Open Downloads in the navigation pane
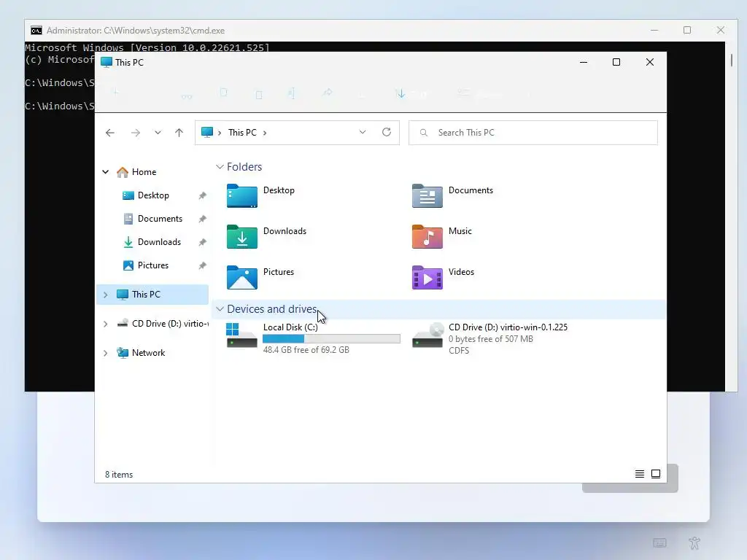 click(x=159, y=242)
